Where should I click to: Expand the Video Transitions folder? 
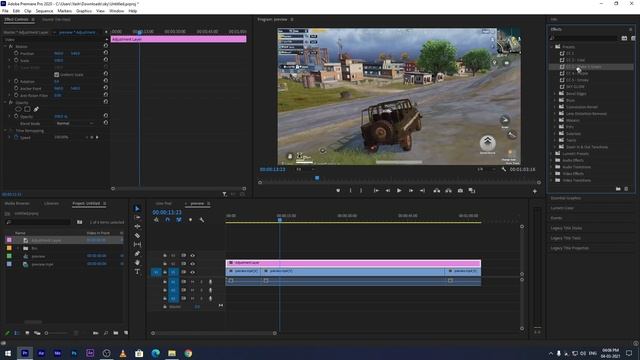(551, 180)
